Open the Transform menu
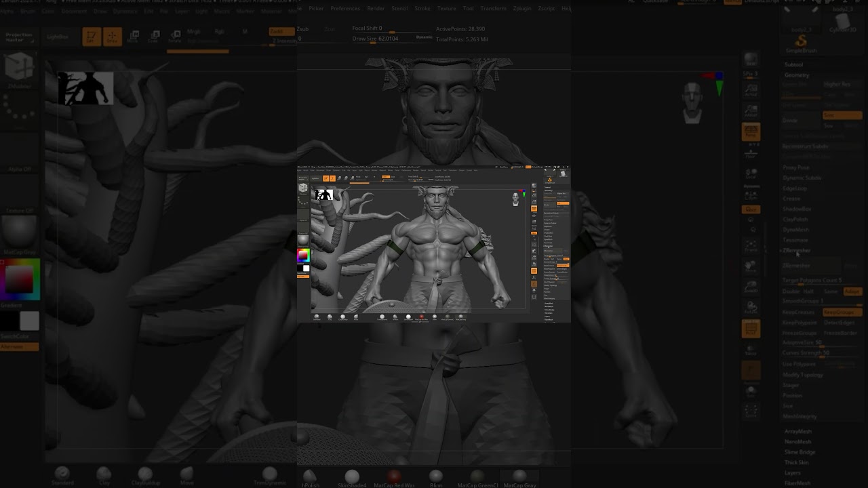This screenshot has height=488, width=868. point(493,9)
